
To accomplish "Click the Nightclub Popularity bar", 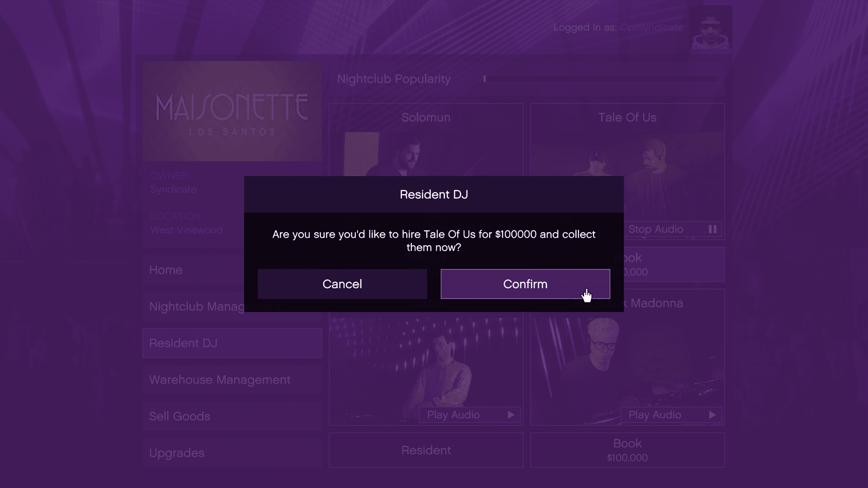I will (x=600, y=79).
